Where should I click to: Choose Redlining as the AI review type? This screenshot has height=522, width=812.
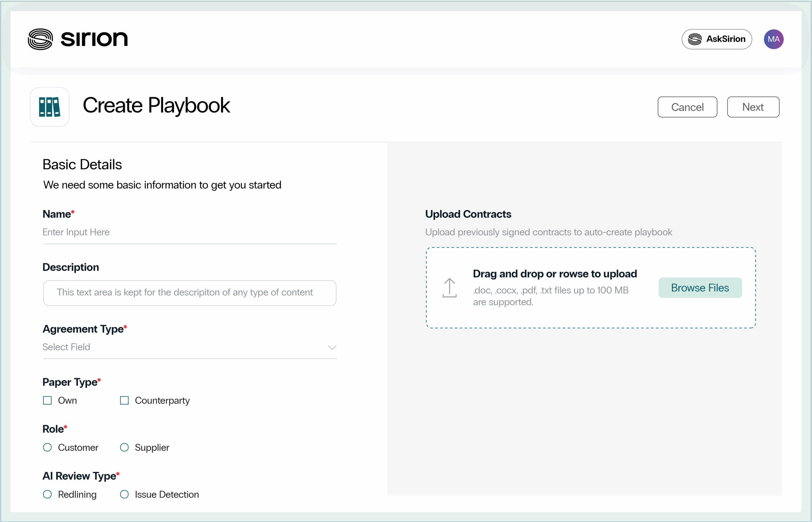pyautogui.click(x=47, y=494)
